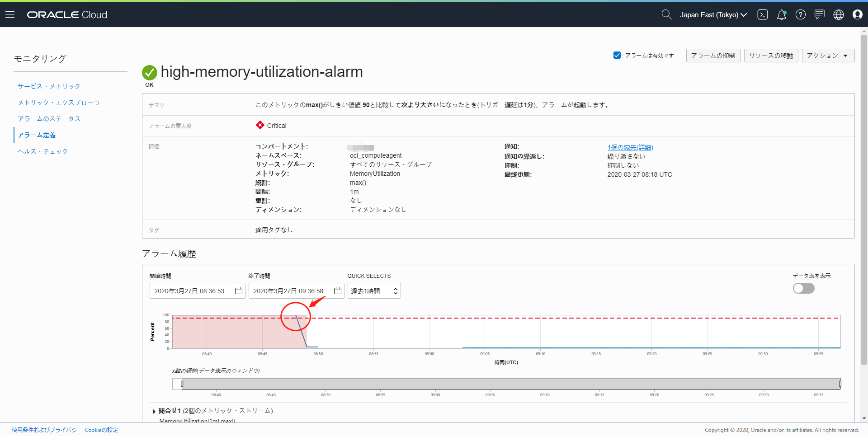Go to メトリック・エクスプローラ in sidebar
The height and width of the screenshot is (436, 868).
coord(59,103)
